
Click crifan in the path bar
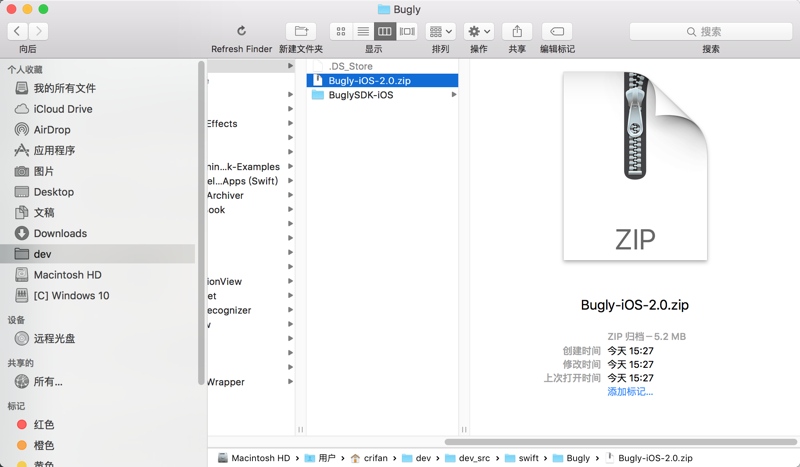369,458
